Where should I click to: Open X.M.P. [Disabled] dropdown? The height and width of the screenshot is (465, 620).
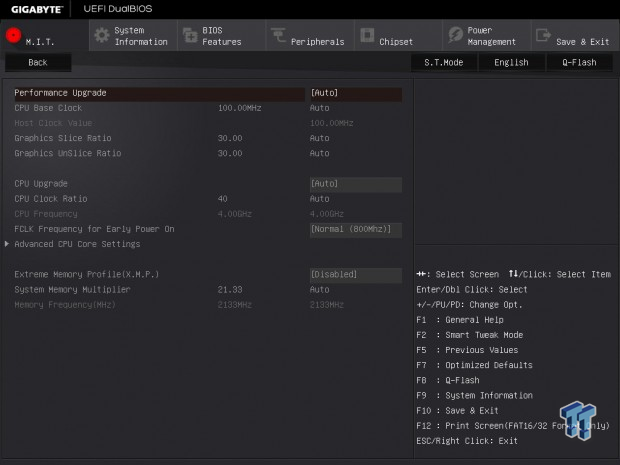[x=356, y=275]
